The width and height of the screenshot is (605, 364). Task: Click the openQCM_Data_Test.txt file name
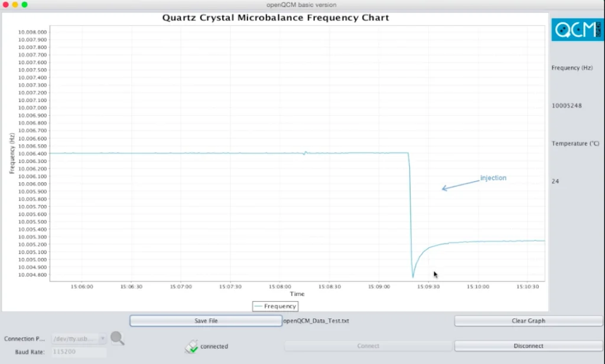point(316,321)
